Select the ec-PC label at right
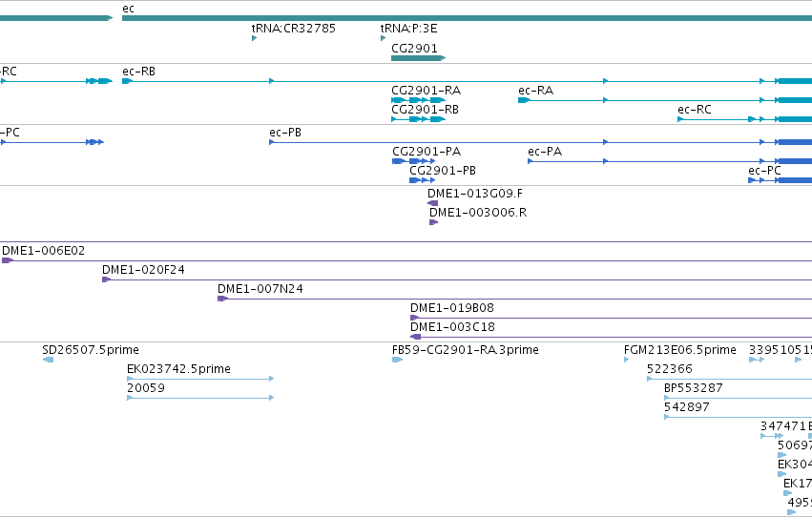Screen dimensions: 812x517 764,171
